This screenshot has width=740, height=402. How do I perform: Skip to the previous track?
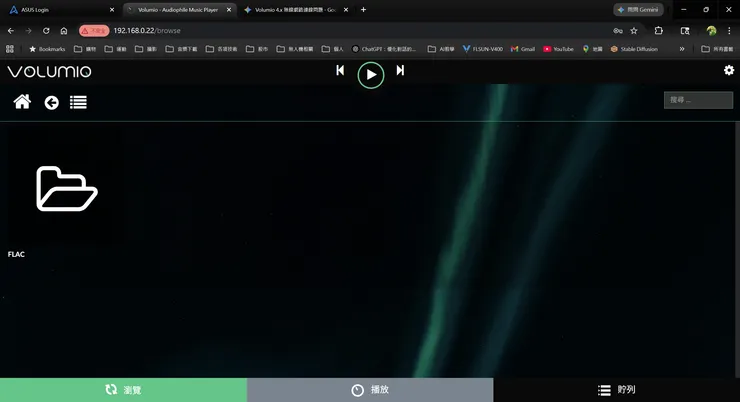[x=340, y=70]
